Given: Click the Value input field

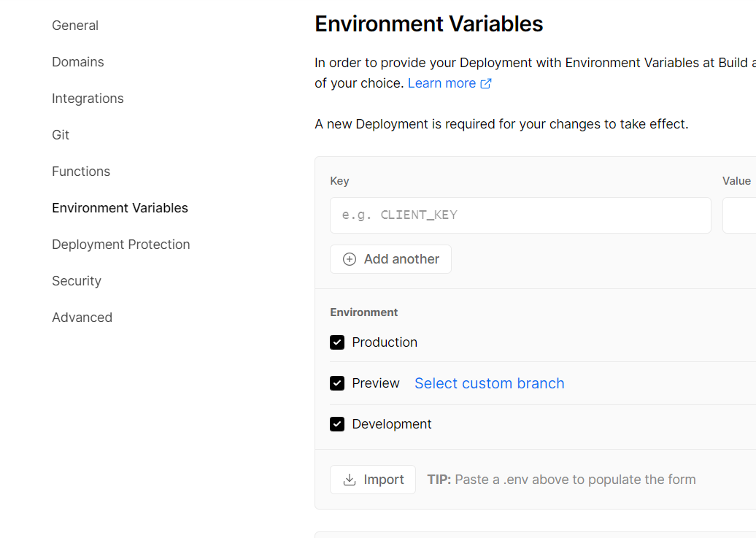Looking at the screenshot, I should click(739, 215).
